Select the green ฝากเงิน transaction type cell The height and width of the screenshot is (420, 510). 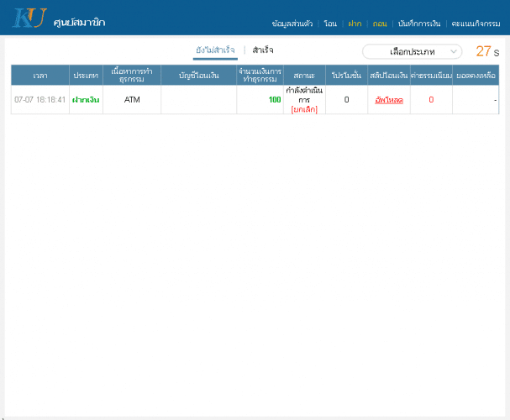coord(86,100)
